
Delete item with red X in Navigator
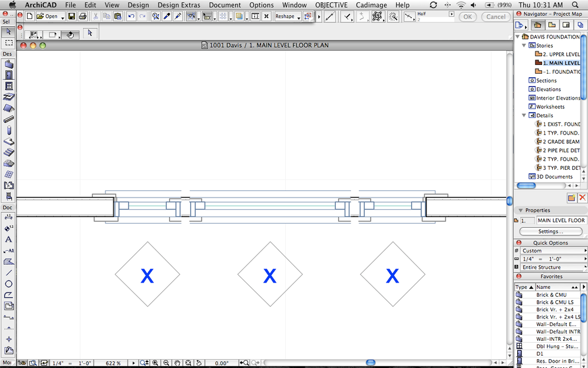point(582,198)
